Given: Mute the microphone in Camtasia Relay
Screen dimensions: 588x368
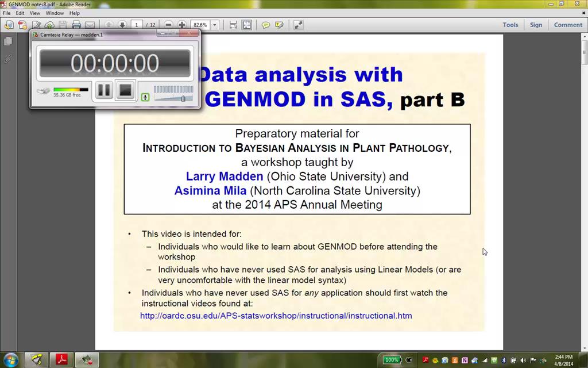Looking at the screenshot, I should pos(145,97).
